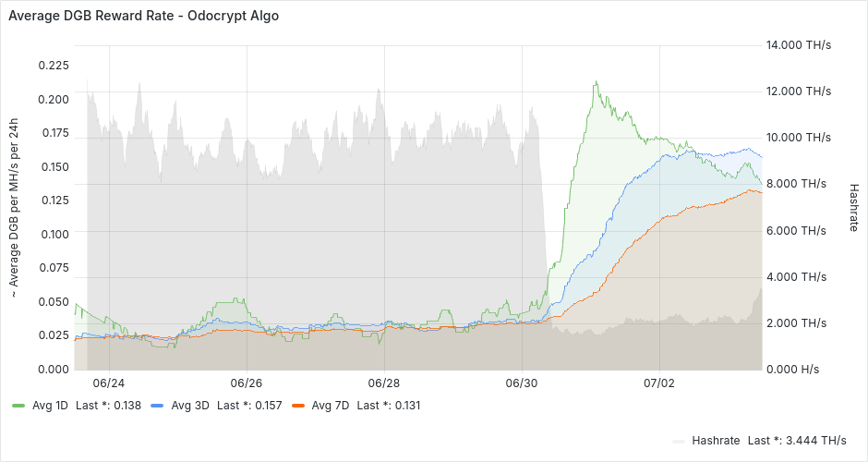868x462 pixels.
Task: Open the panel title 'Average DGB Reward Rate - Odocrypt Algo'
Action: tap(143, 16)
